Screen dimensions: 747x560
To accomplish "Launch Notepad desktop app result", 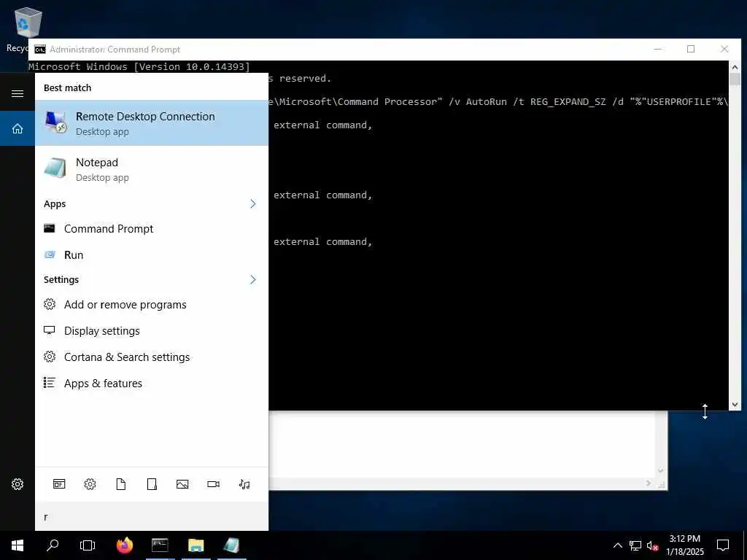I will [152, 169].
